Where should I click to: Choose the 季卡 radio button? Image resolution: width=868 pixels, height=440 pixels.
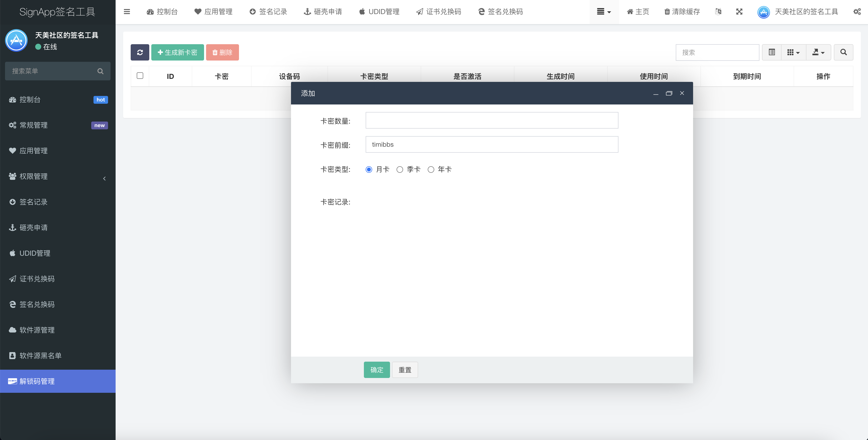pyautogui.click(x=400, y=169)
